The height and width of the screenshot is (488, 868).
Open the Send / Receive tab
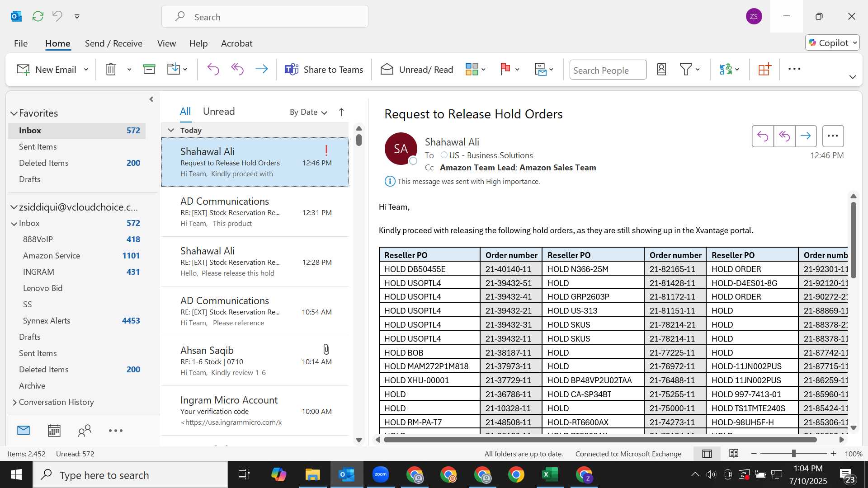coord(113,43)
